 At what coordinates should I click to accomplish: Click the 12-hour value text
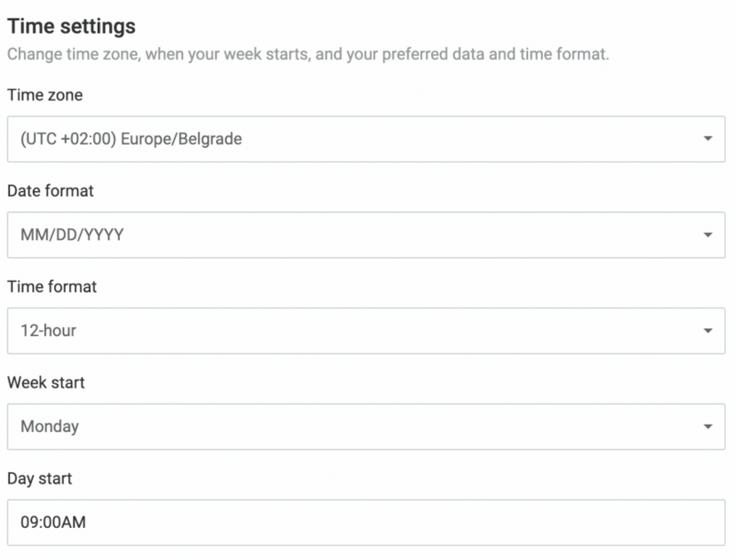tap(49, 331)
